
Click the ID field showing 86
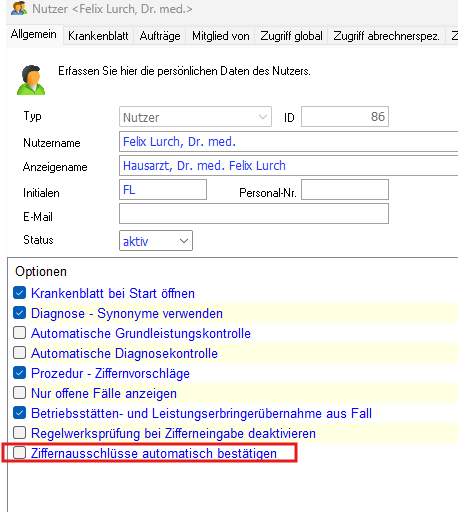(x=345, y=117)
